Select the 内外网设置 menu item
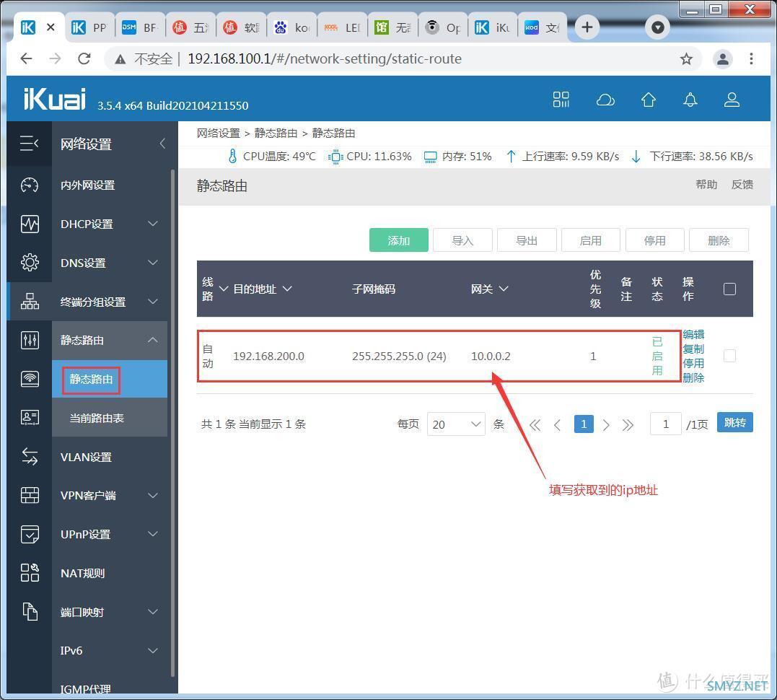The height and width of the screenshot is (700, 777). (x=88, y=185)
